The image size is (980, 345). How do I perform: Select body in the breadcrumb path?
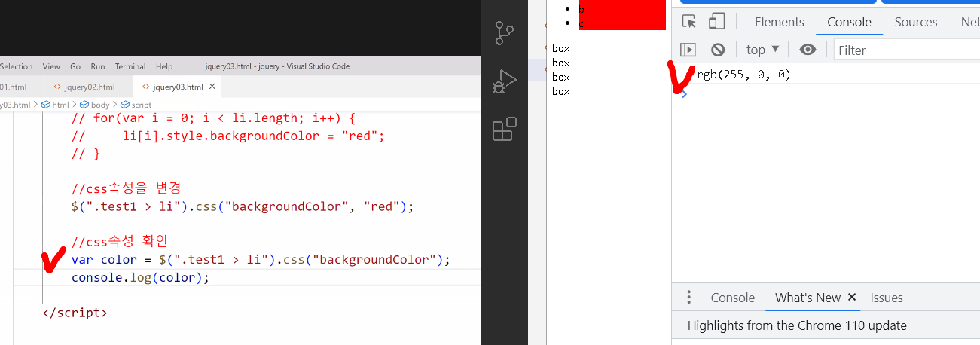click(94, 105)
